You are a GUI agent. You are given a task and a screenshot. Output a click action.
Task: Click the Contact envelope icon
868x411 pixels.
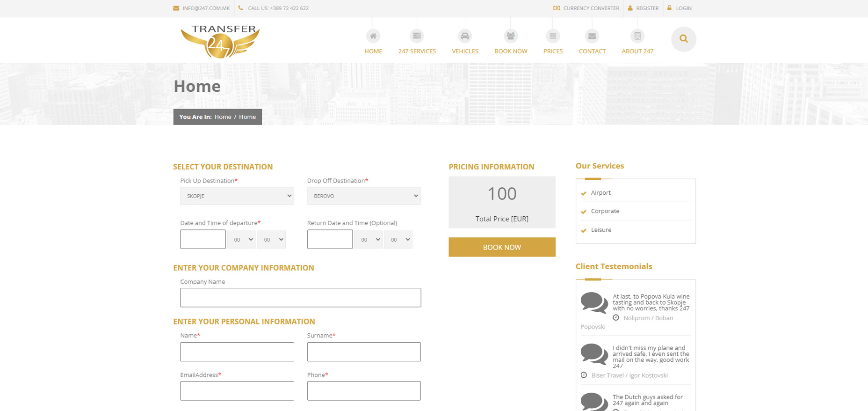click(x=592, y=36)
